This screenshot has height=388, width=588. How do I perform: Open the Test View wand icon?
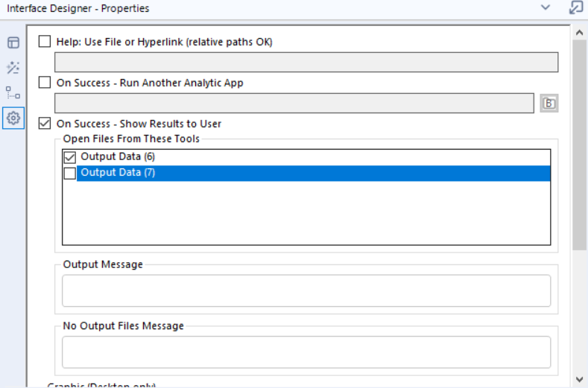(13, 68)
